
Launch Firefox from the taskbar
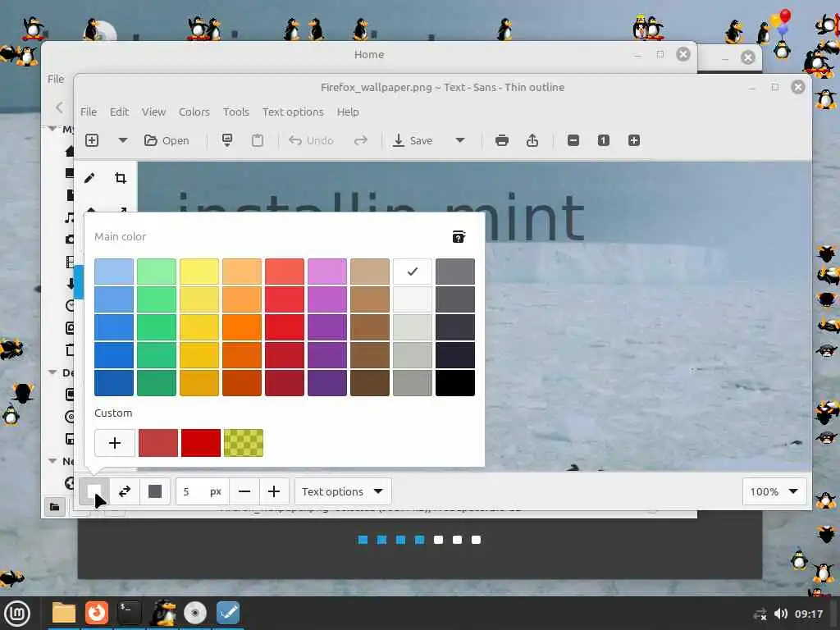coord(97,613)
